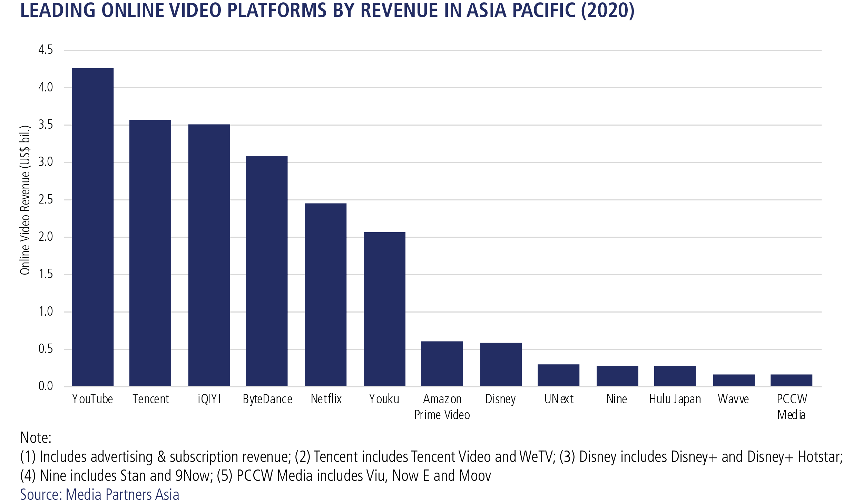Click the PCCW Media axis label
This screenshot has height=504, width=843.
point(792,407)
